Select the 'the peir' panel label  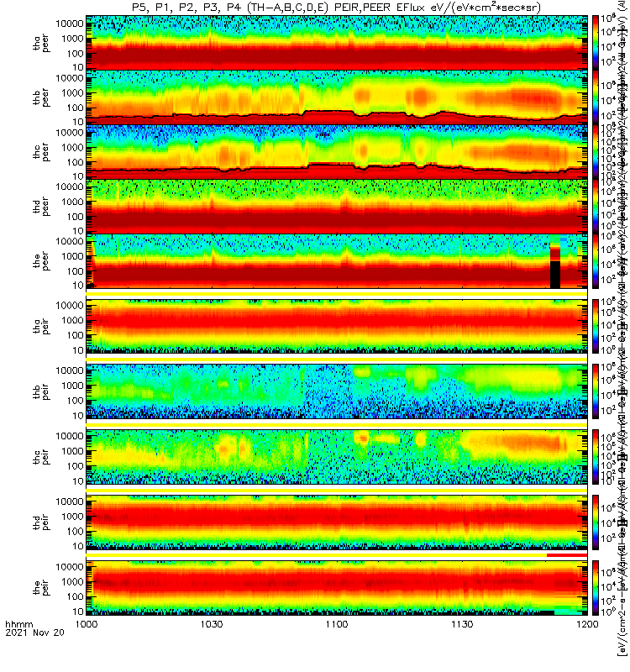click(x=41, y=587)
